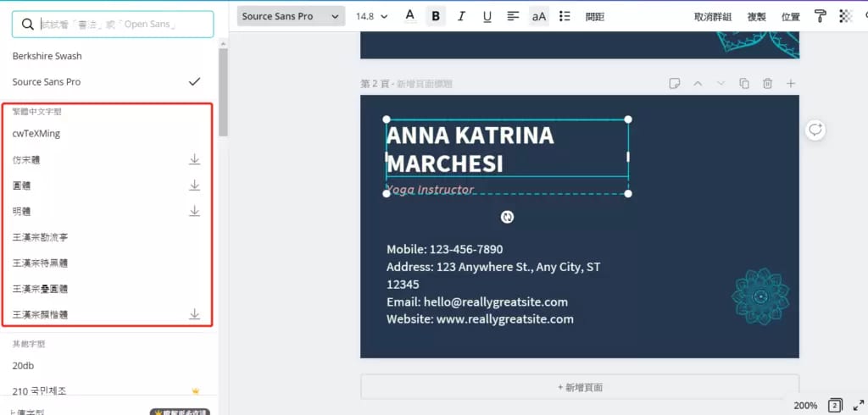Toggle italic formatting
Viewport: 868px width, 415px height.
(x=461, y=17)
